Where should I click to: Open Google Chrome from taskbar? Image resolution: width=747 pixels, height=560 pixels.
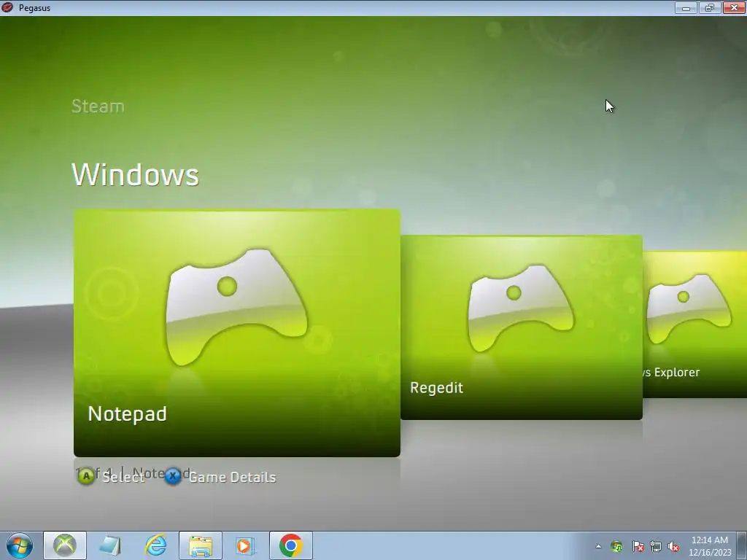tap(291, 545)
